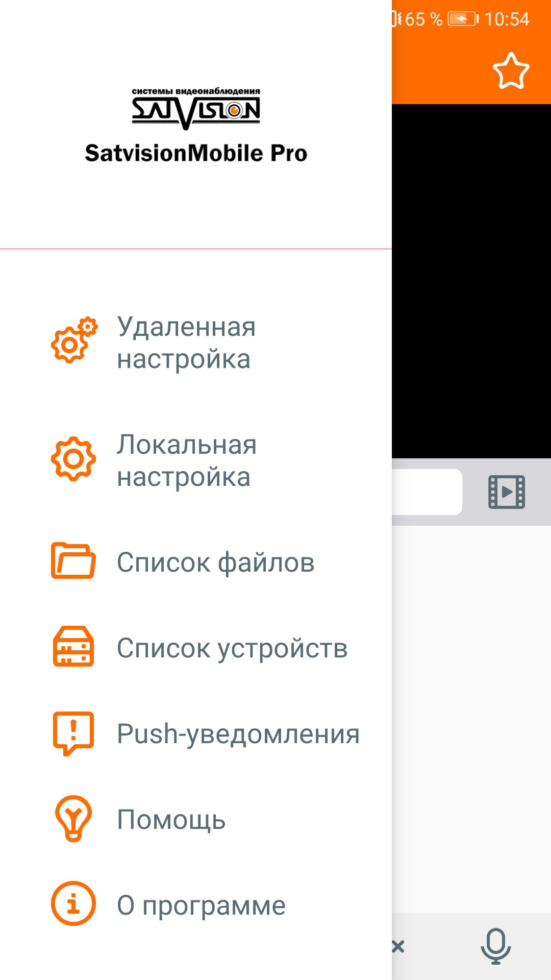Click the film strip playback icon

(507, 492)
